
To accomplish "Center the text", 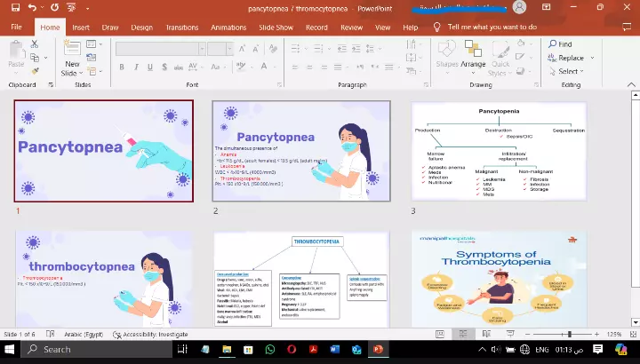I will click(309, 67).
